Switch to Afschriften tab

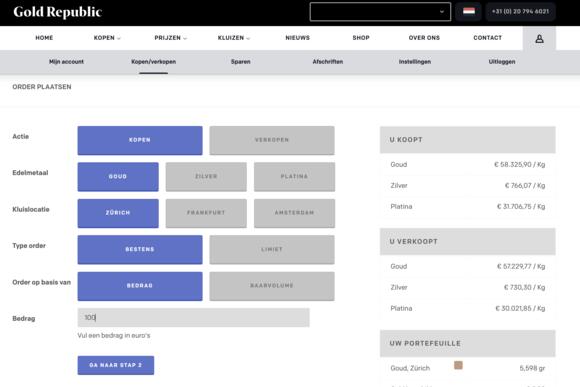tap(328, 62)
